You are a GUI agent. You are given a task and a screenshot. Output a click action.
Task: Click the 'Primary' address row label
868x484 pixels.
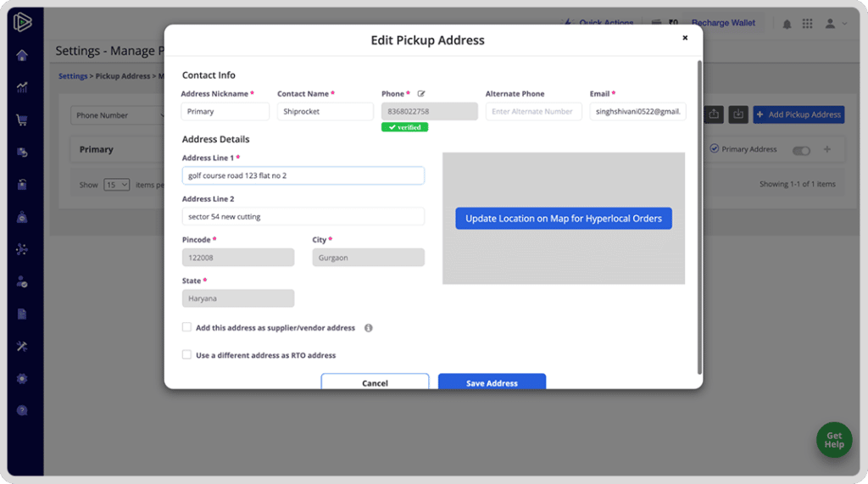point(97,149)
